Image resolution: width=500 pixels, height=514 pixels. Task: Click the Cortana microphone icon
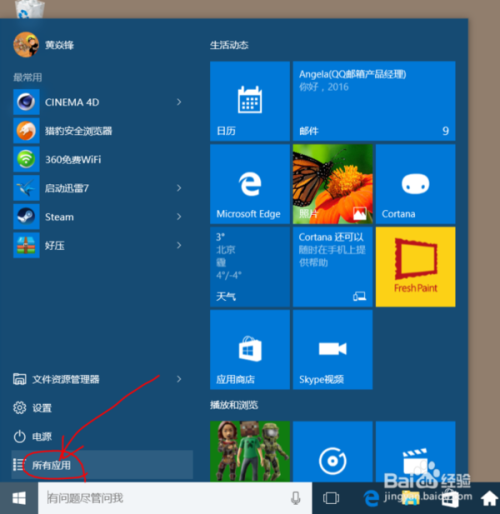(x=296, y=498)
